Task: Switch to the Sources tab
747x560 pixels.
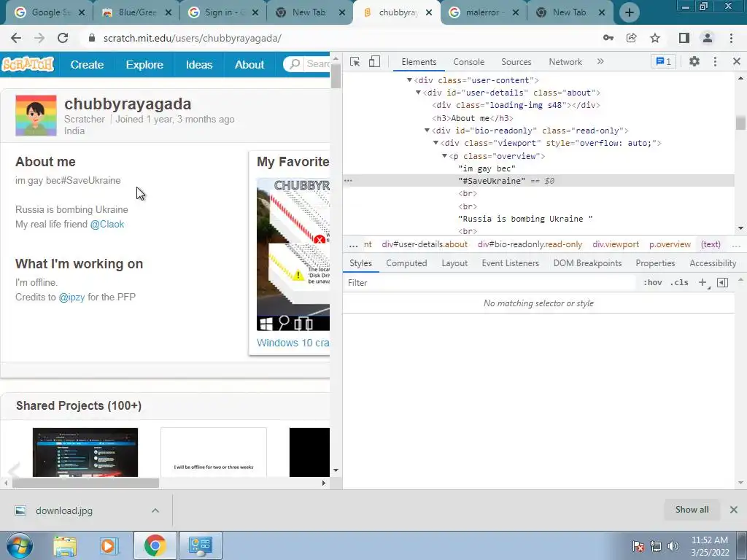Action: (x=516, y=62)
